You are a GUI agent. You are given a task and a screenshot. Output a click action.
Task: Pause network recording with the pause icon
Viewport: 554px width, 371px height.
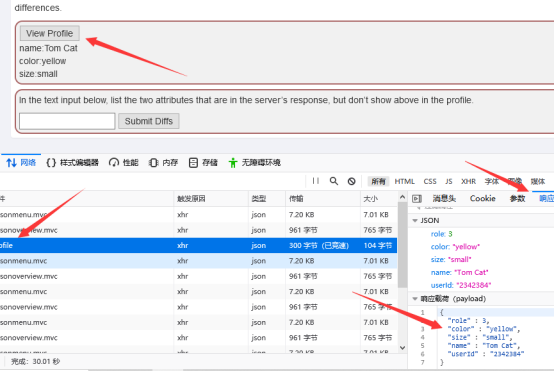point(316,181)
